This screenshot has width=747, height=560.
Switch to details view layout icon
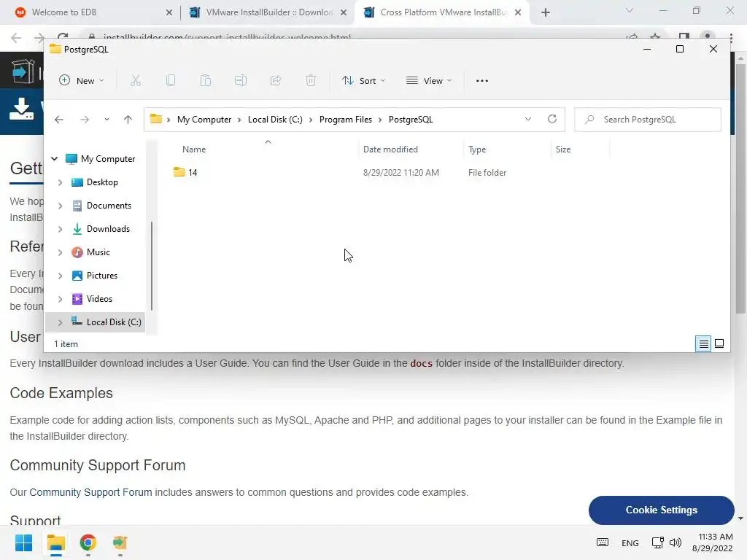pos(704,344)
